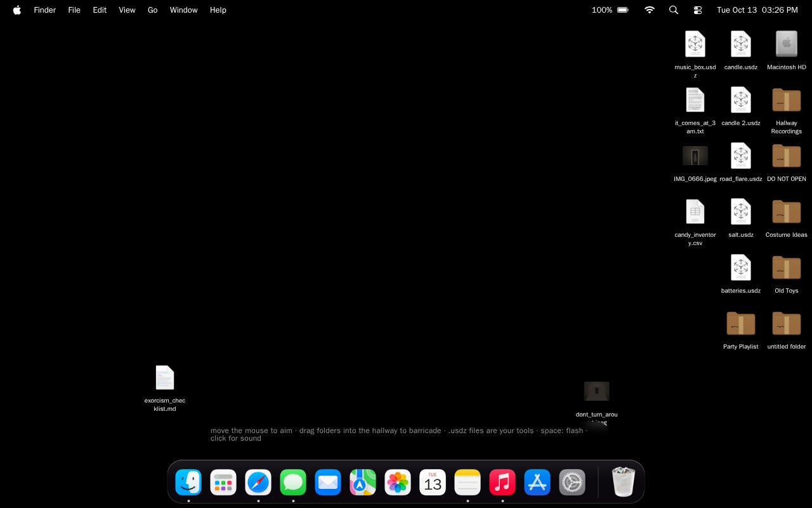This screenshot has height=508, width=812.
Task: Open the Help menu
Action: point(218,10)
